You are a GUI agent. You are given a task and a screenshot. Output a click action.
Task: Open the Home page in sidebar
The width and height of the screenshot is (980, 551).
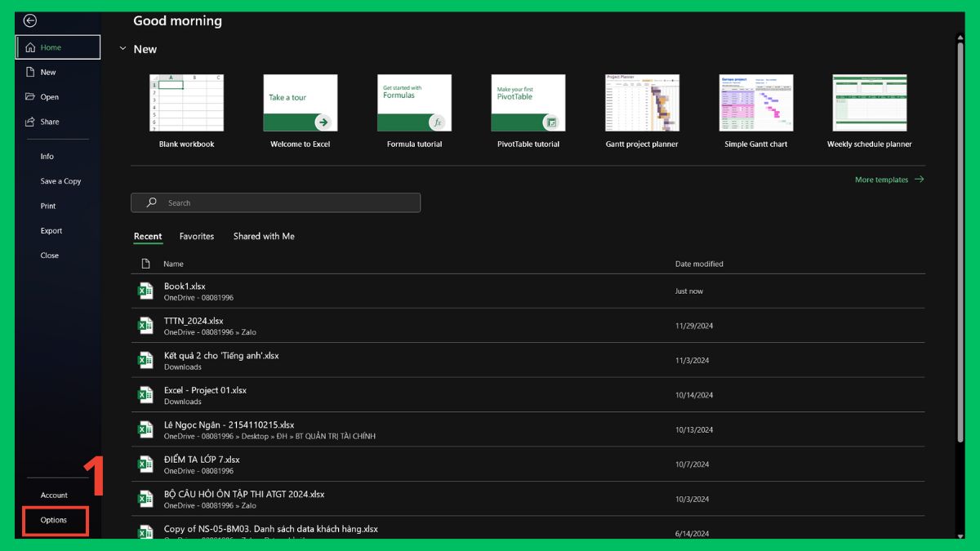click(58, 47)
